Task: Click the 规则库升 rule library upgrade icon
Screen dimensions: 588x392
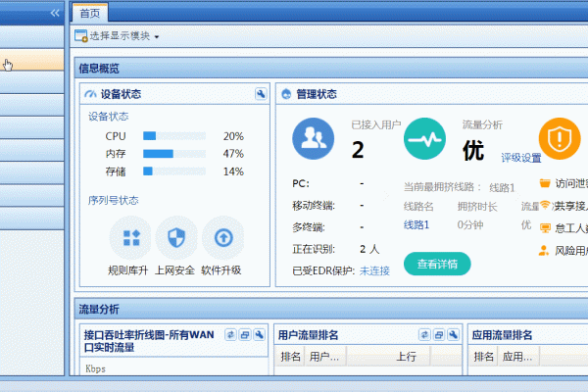Action: coord(130,237)
